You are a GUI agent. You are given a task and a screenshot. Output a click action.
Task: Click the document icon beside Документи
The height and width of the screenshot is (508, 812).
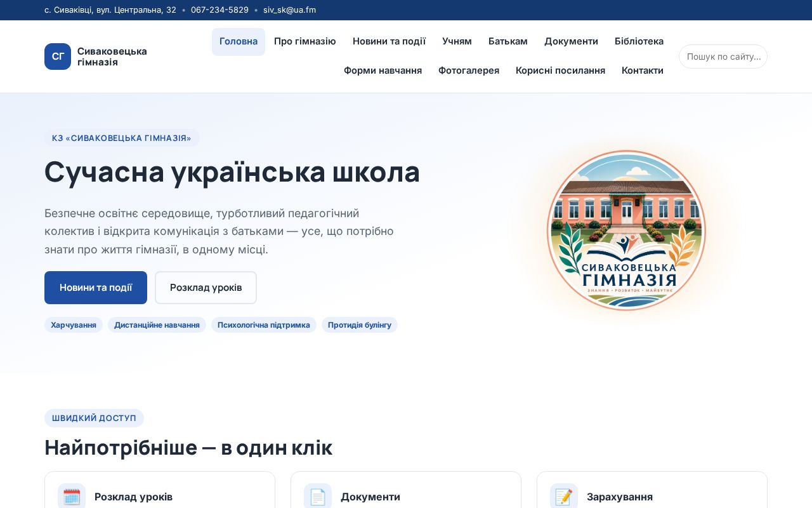pos(318,497)
